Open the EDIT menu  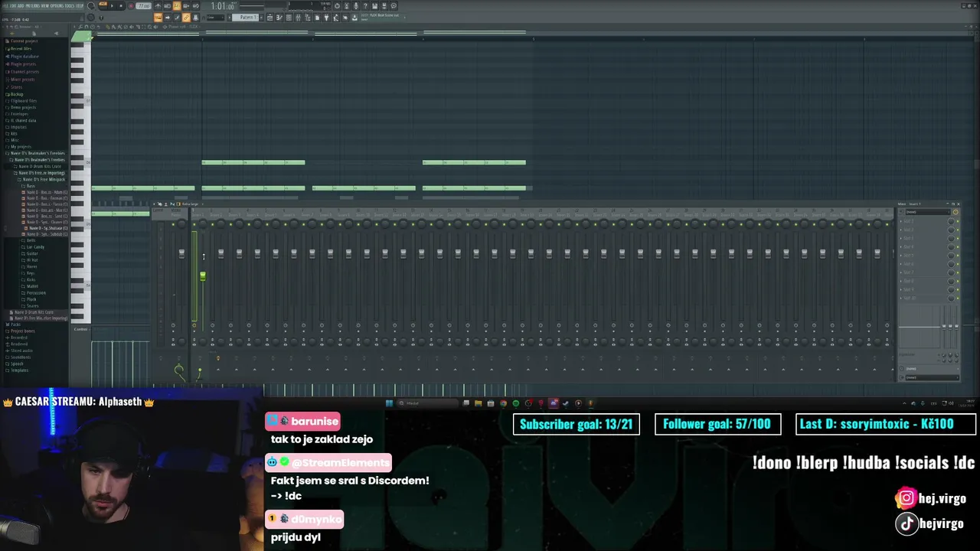tap(13, 6)
